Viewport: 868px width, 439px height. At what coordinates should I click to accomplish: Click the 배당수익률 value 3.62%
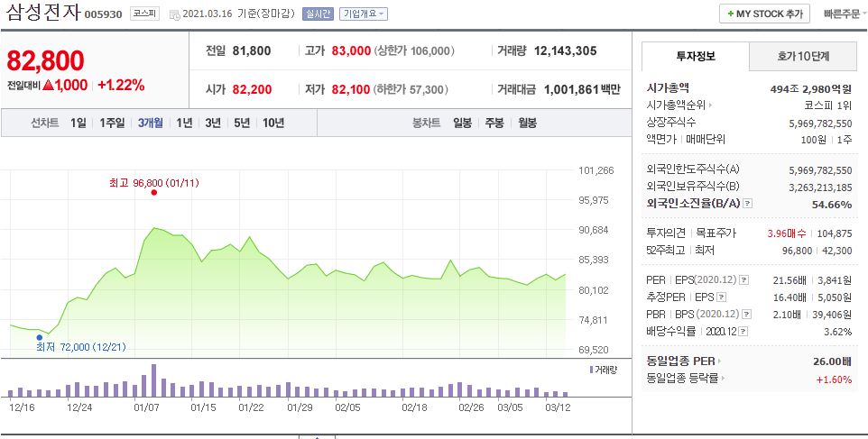837,332
